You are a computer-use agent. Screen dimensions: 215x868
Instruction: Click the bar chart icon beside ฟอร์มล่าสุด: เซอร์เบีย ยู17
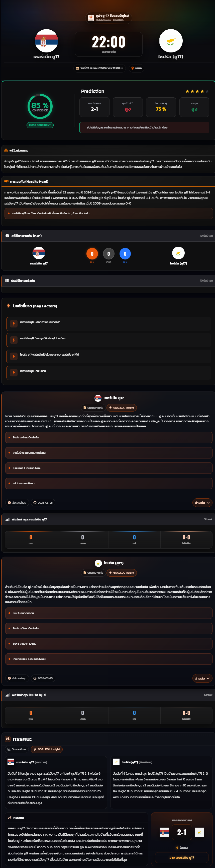pyautogui.click(x=8, y=519)
